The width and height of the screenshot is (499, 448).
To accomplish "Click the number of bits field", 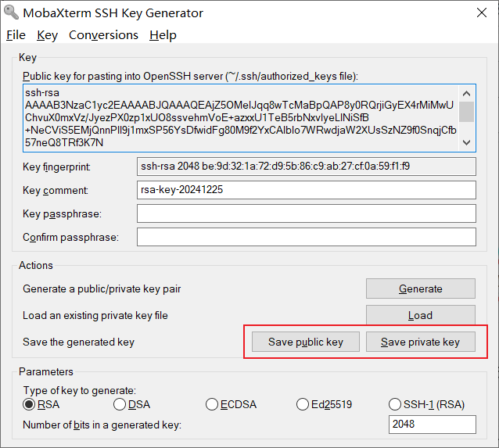I will click(432, 424).
